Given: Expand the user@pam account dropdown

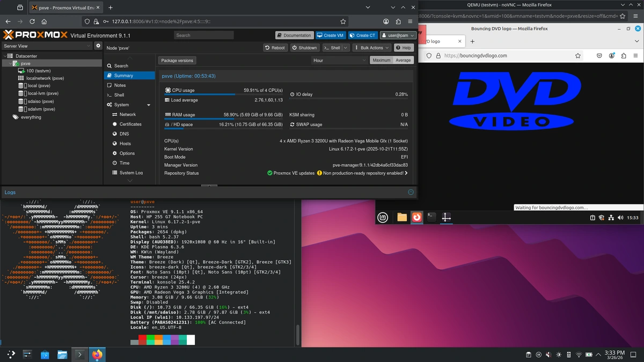Looking at the screenshot, I should coord(398,35).
